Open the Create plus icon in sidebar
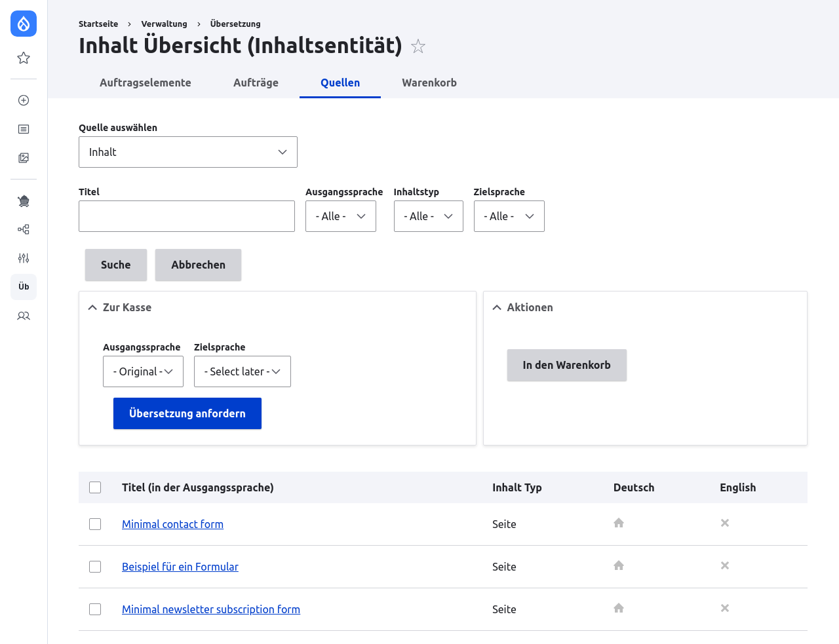This screenshot has width=839, height=644. point(24,100)
